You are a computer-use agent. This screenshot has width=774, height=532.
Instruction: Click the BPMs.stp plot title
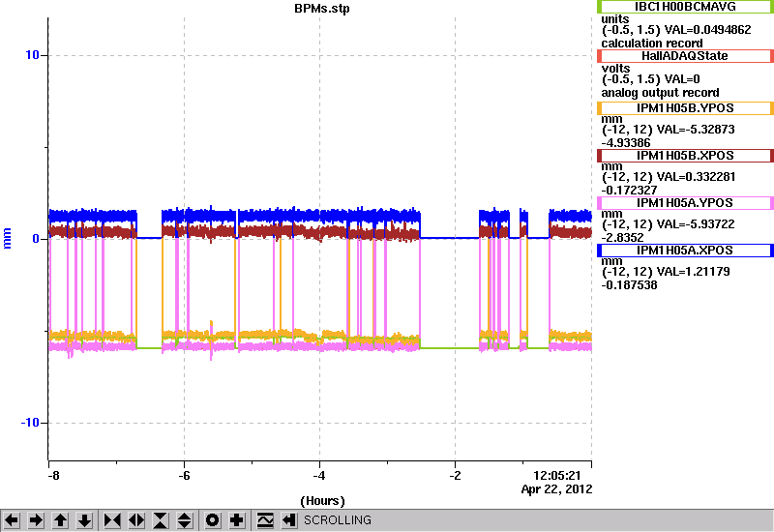tap(322, 9)
